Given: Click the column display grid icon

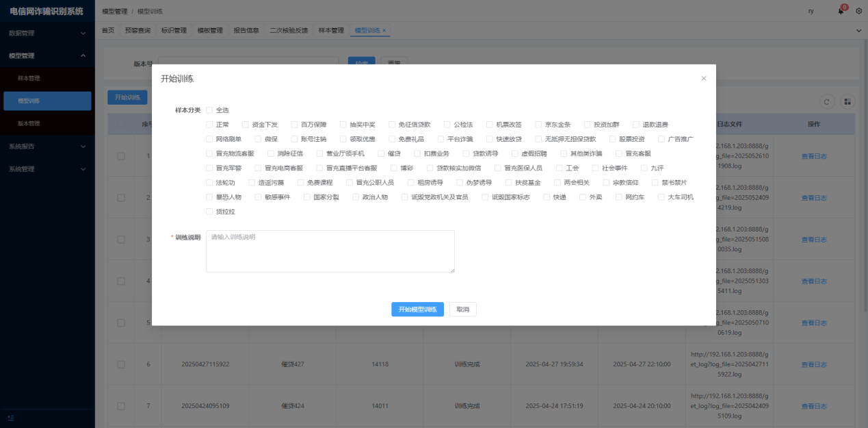Looking at the screenshot, I should tap(847, 101).
